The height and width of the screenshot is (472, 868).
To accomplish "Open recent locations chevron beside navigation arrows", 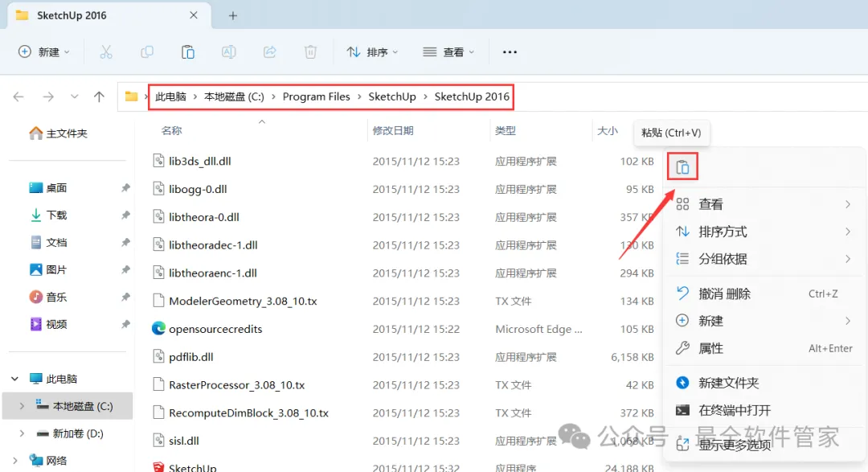I will pyautogui.click(x=74, y=96).
